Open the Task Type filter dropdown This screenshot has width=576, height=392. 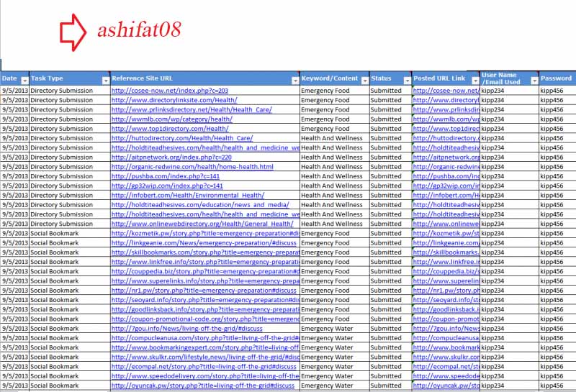pyautogui.click(x=106, y=81)
